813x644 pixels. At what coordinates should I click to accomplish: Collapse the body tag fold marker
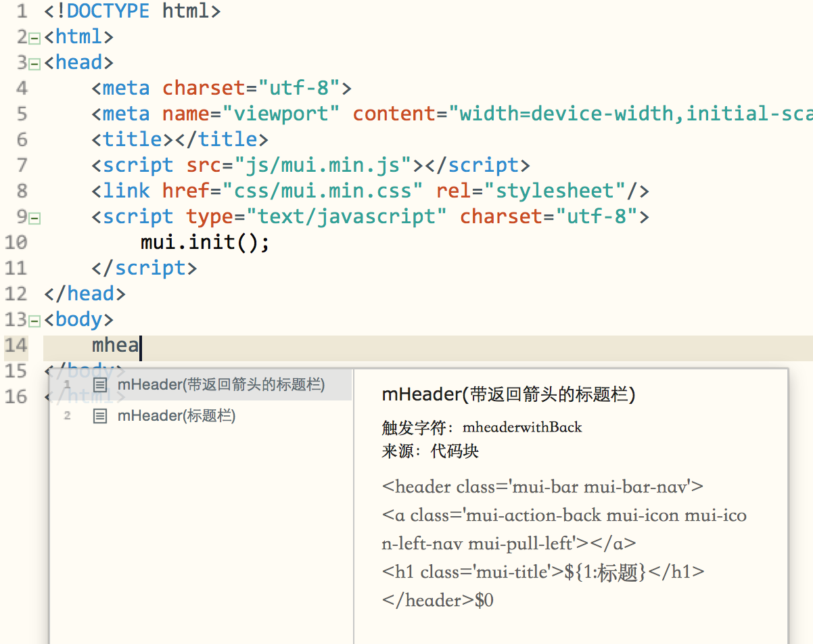[34, 321]
